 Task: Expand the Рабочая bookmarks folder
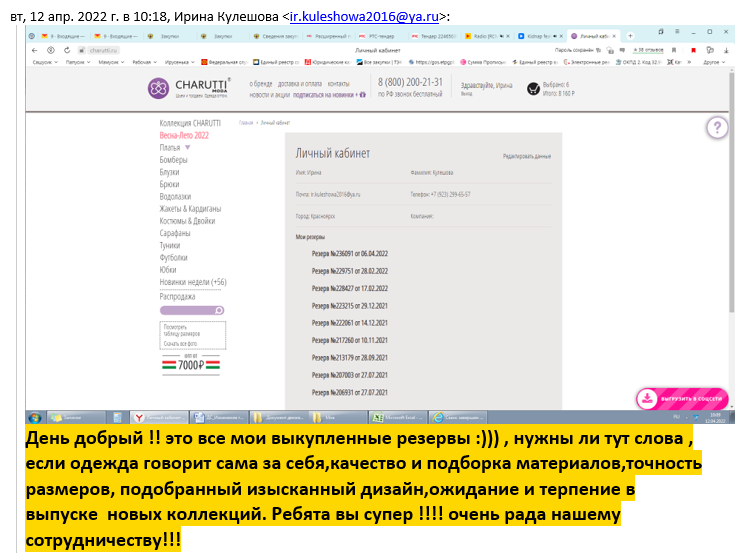144,62
